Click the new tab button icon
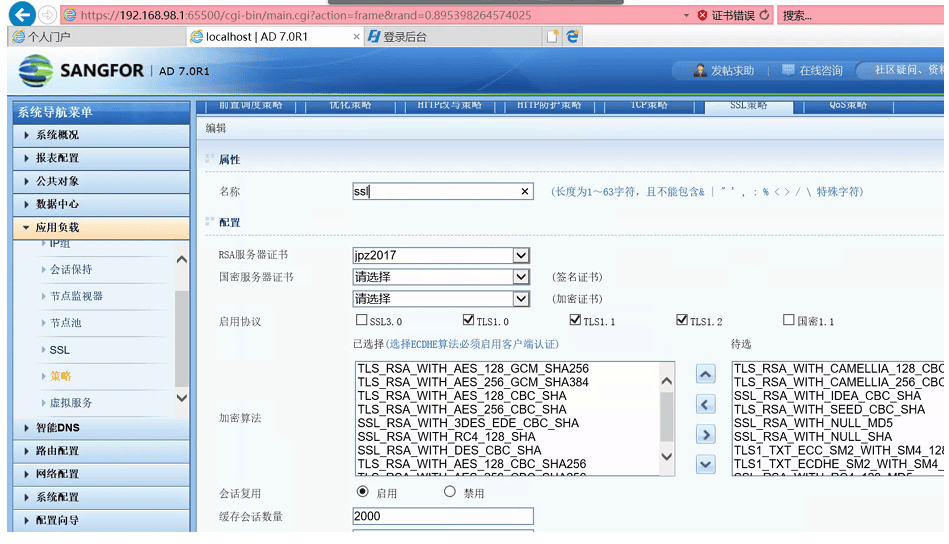This screenshot has width=949, height=544. 552,37
